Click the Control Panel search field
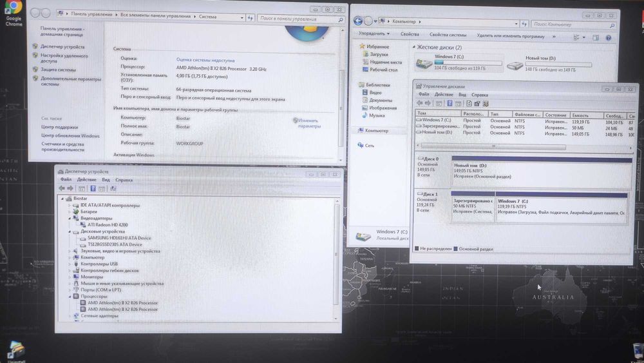Image resolution: width=644 pixels, height=363 pixels. [300, 19]
